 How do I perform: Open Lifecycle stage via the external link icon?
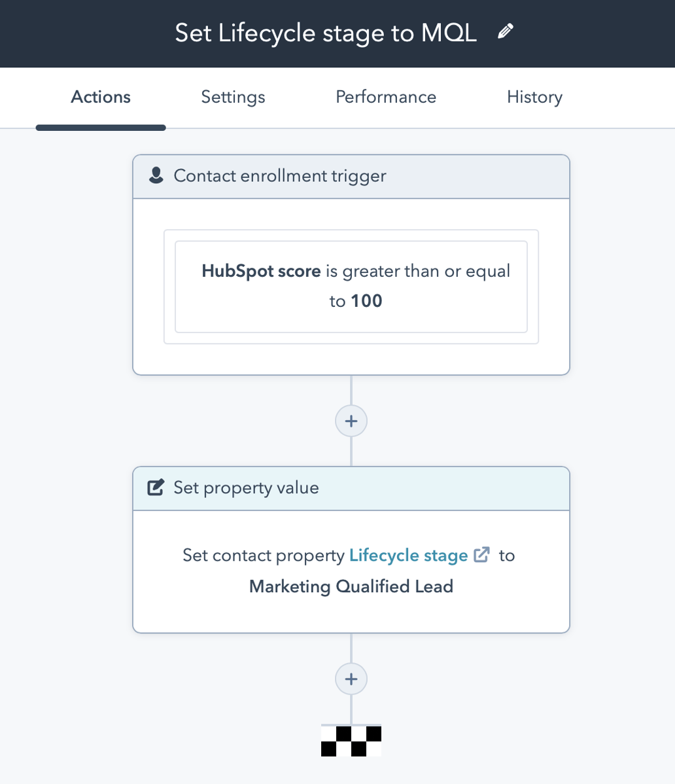click(x=481, y=555)
